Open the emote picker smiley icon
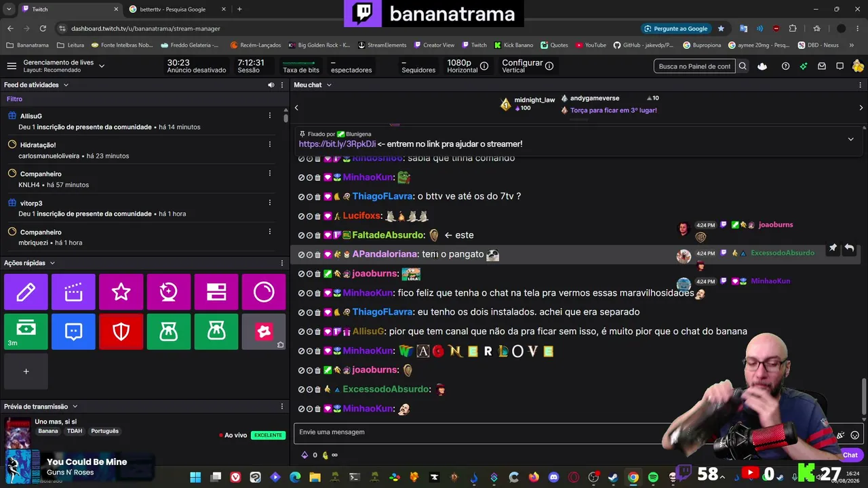 pyautogui.click(x=855, y=435)
